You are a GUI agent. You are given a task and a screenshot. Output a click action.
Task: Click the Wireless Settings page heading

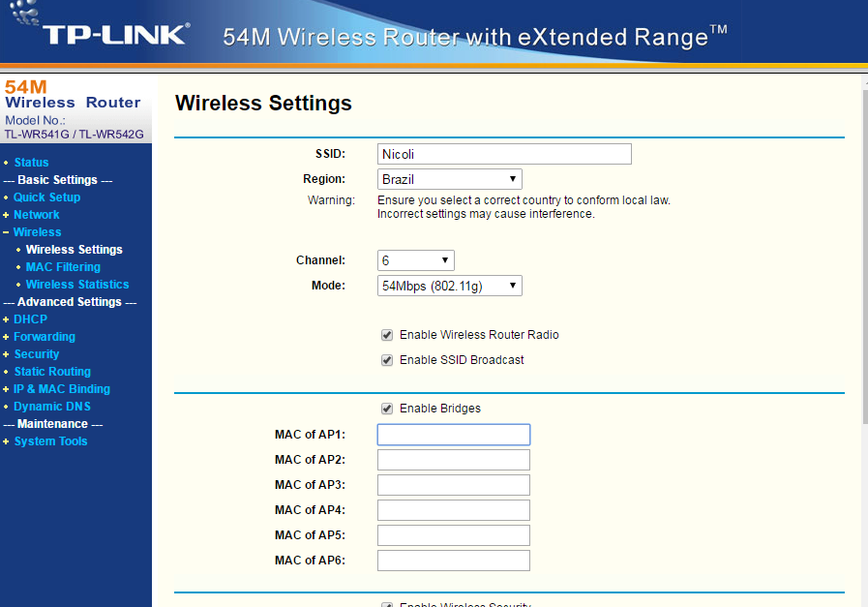263,103
